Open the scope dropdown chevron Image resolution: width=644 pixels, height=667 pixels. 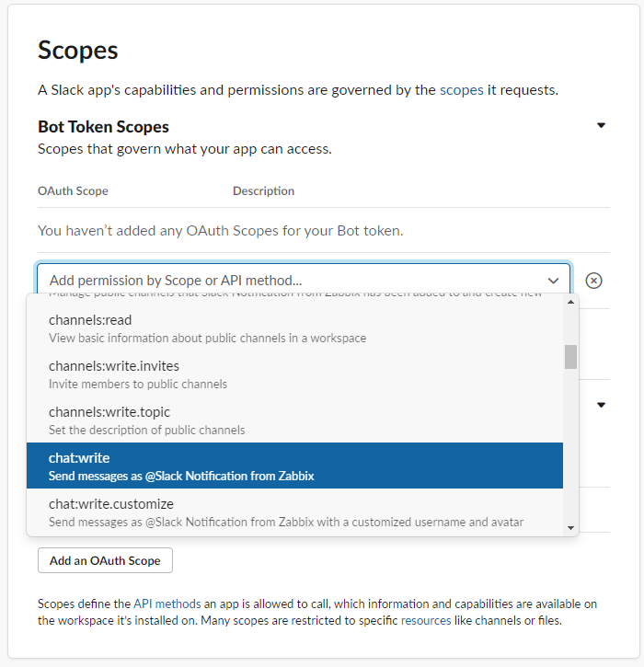coord(553,280)
